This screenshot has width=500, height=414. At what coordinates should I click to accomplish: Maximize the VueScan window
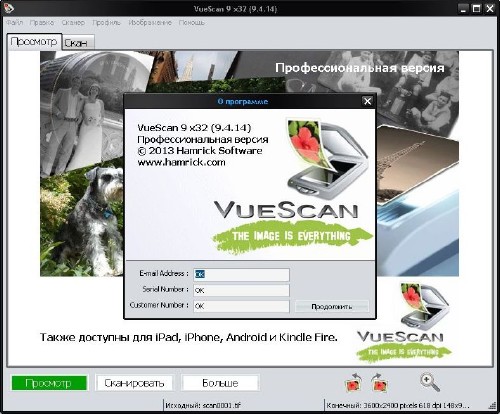click(x=477, y=9)
